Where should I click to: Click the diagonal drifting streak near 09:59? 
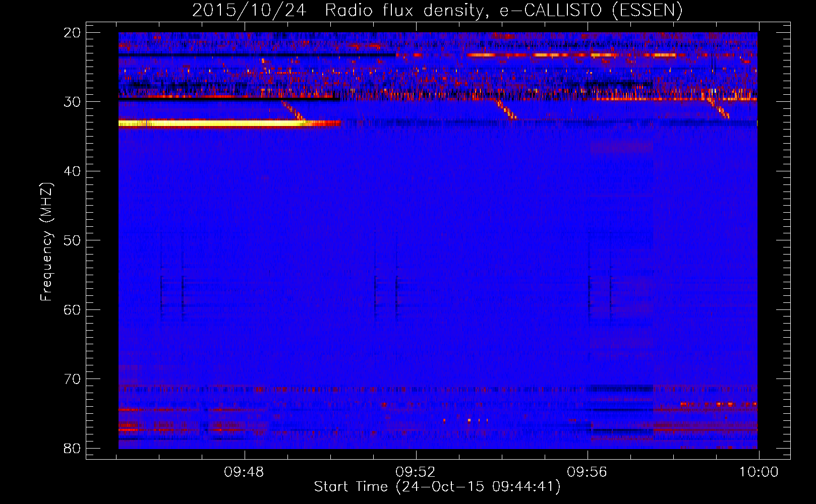click(718, 109)
